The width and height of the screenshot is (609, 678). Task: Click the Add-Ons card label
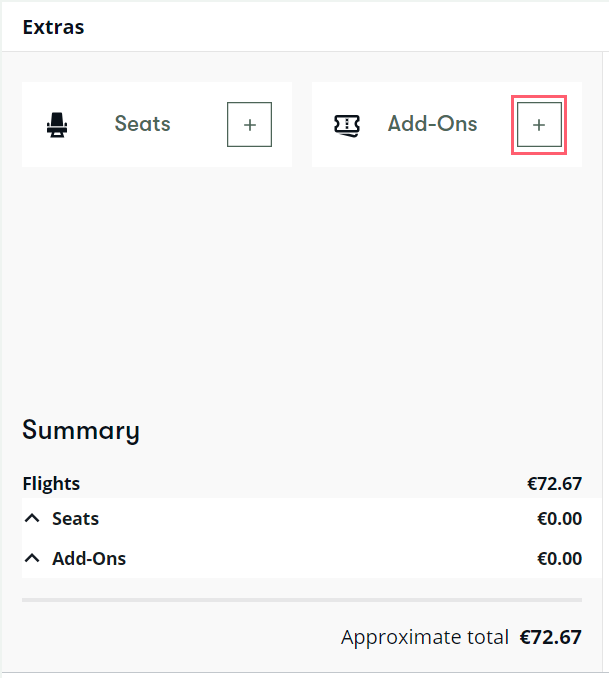click(432, 124)
